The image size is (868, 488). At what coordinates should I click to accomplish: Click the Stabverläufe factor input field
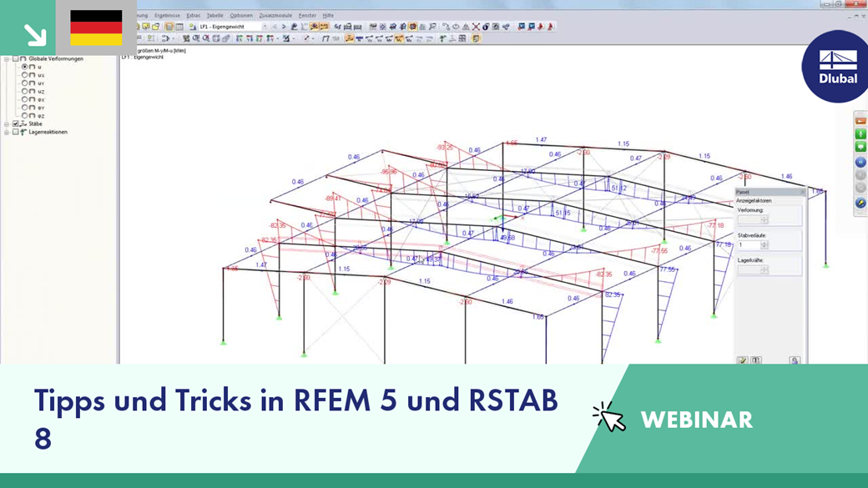coord(749,245)
